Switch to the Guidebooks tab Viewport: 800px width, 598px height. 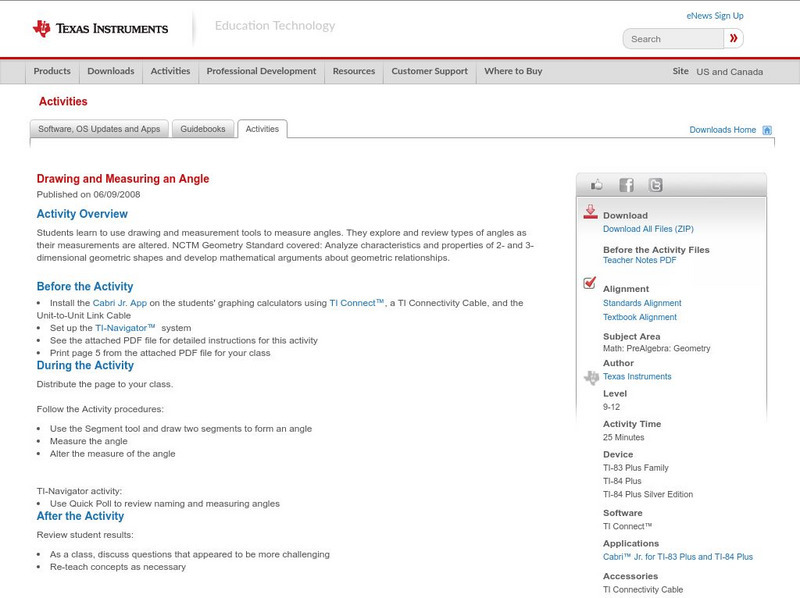pos(203,129)
